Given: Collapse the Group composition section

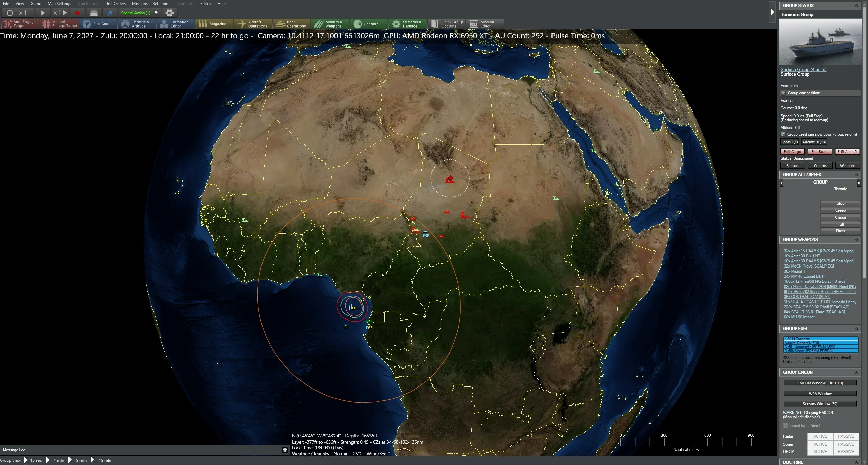Looking at the screenshot, I should (x=783, y=93).
